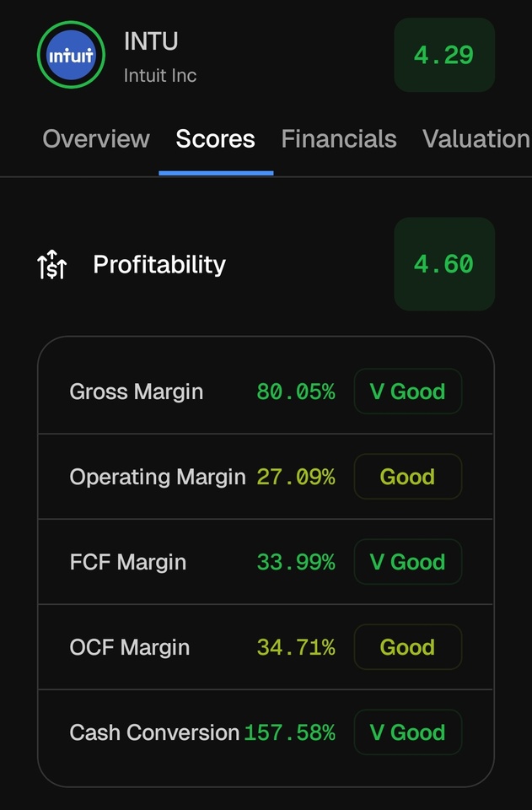Click the OCF Margin Good badge
This screenshot has width=532, height=810.
click(407, 647)
